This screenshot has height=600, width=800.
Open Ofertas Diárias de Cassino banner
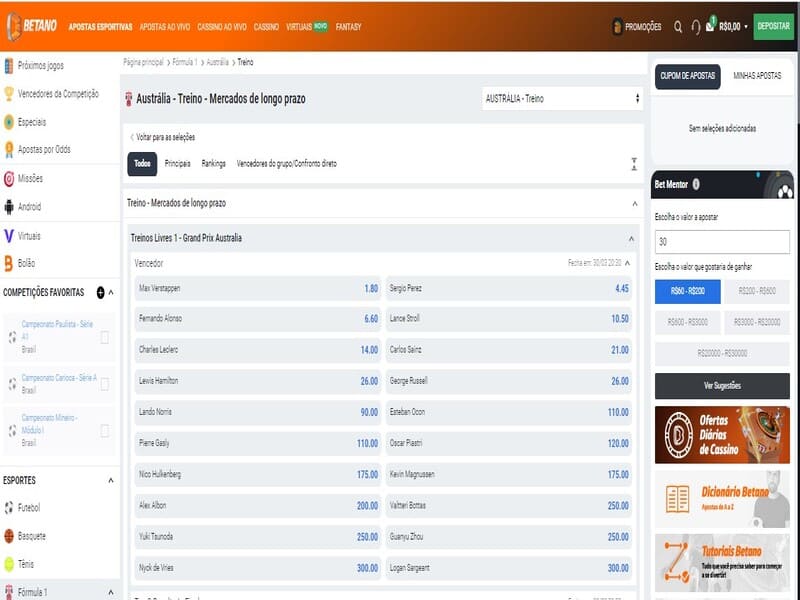[x=722, y=435]
